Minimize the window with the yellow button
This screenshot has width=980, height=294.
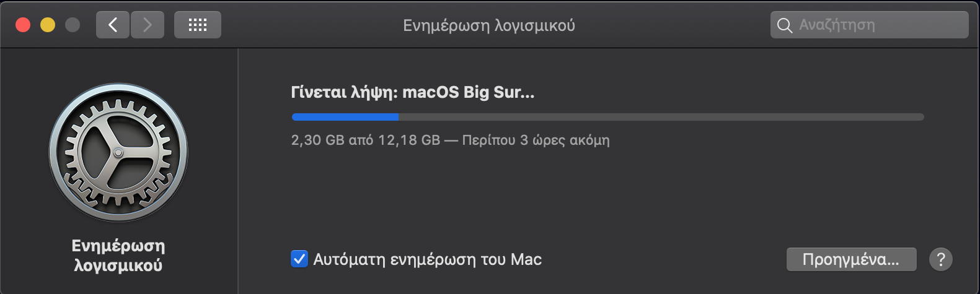(x=48, y=25)
